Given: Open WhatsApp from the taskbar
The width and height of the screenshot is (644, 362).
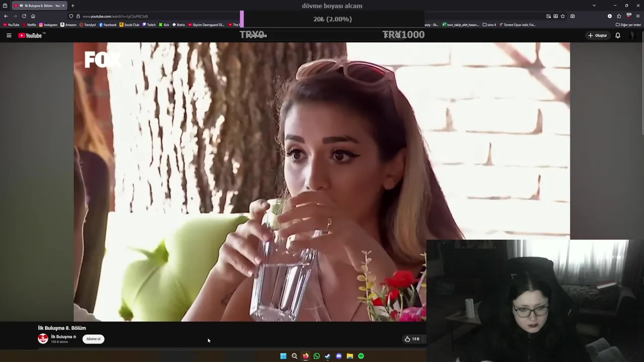Looking at the screenshot, I should coord(316,356).
